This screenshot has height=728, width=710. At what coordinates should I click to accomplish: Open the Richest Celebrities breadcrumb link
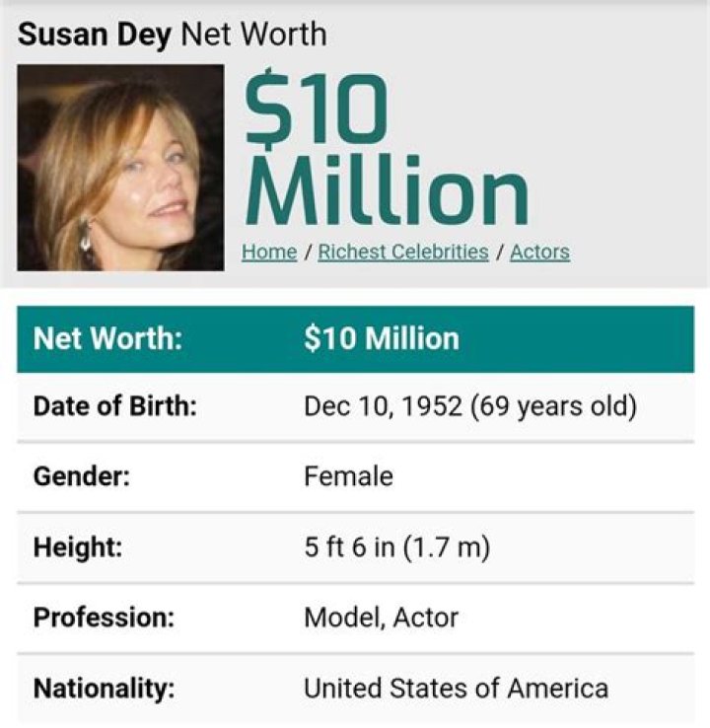(x=403, y=252)
